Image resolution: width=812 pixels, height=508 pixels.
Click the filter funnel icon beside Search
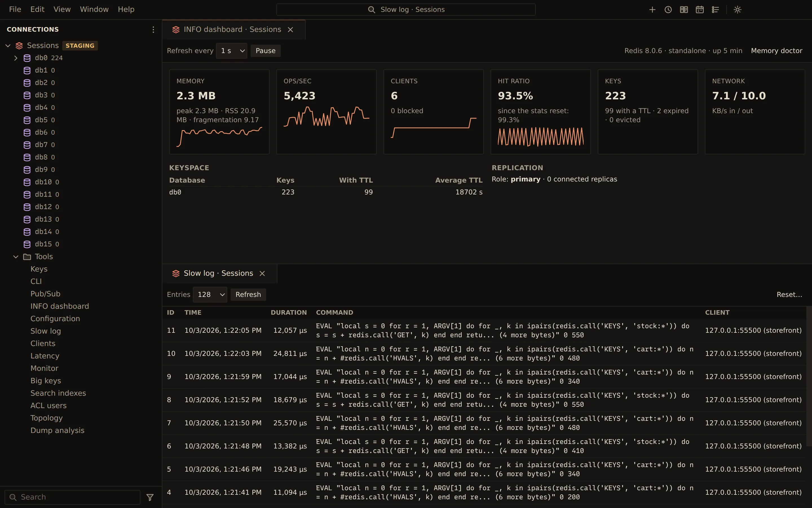coord(150,497)
